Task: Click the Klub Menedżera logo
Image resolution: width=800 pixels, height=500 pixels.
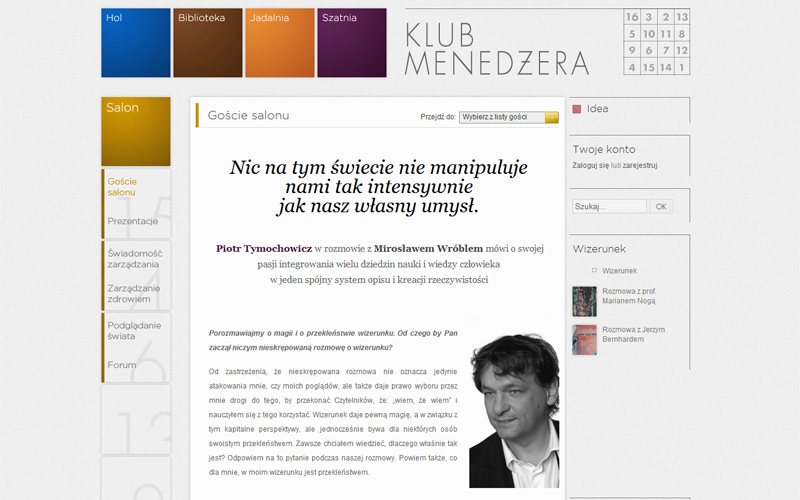Action: 497,50
